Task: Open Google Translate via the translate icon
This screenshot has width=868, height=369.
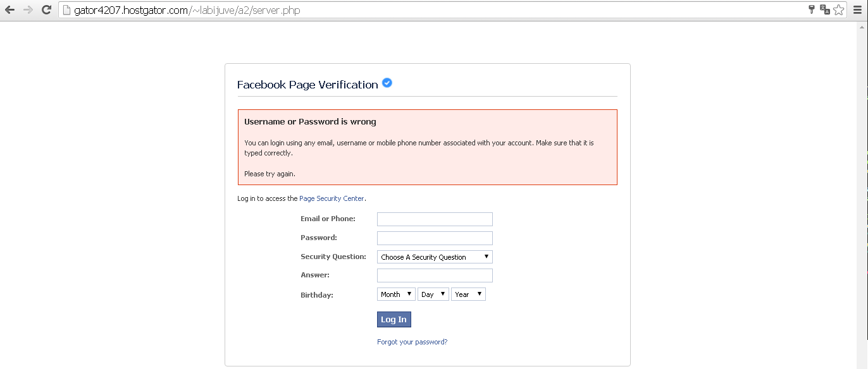Action: tap(824, 9)
